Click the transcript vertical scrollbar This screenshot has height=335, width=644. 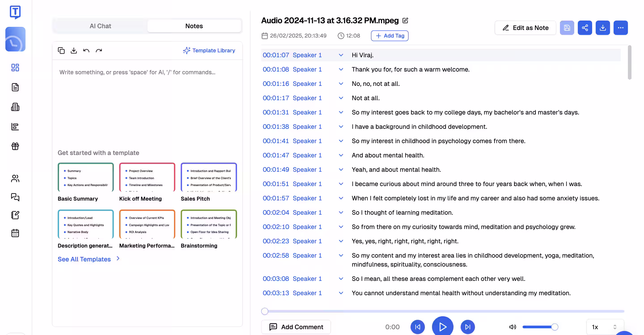tap(629, 62)
